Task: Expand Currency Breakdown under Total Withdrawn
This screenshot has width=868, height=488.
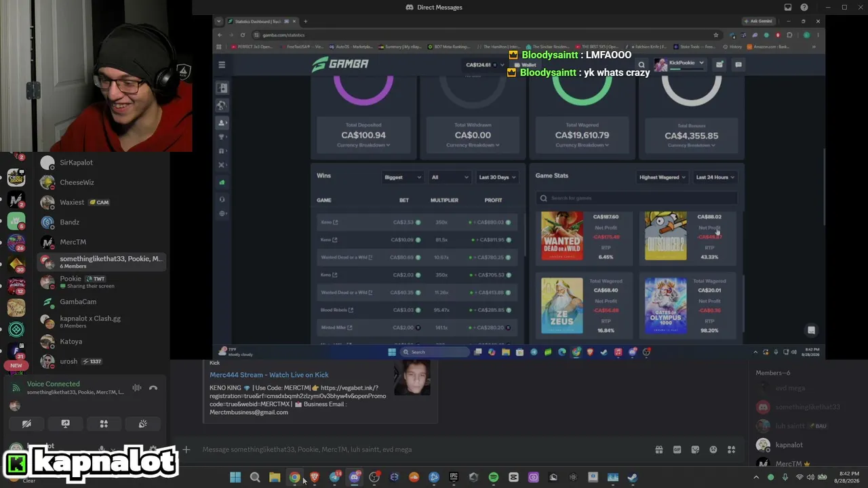Action: pyautogui.click(x=473, y=145)
